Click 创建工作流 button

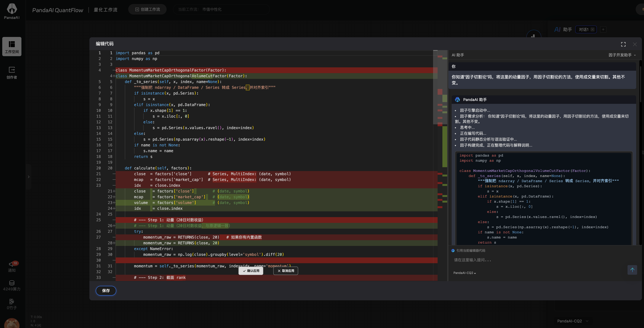point(148,9)
